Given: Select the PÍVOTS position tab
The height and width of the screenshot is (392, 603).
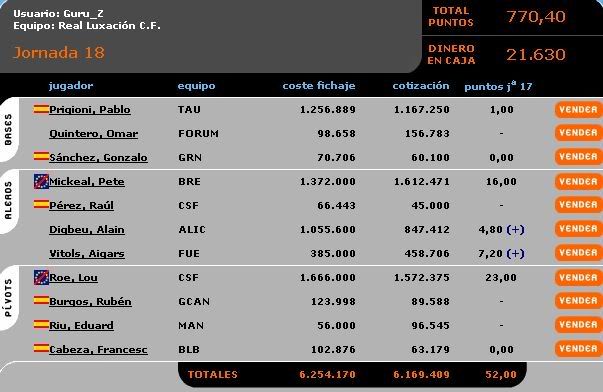Looking at the screenshot, I should click(8, 298).
